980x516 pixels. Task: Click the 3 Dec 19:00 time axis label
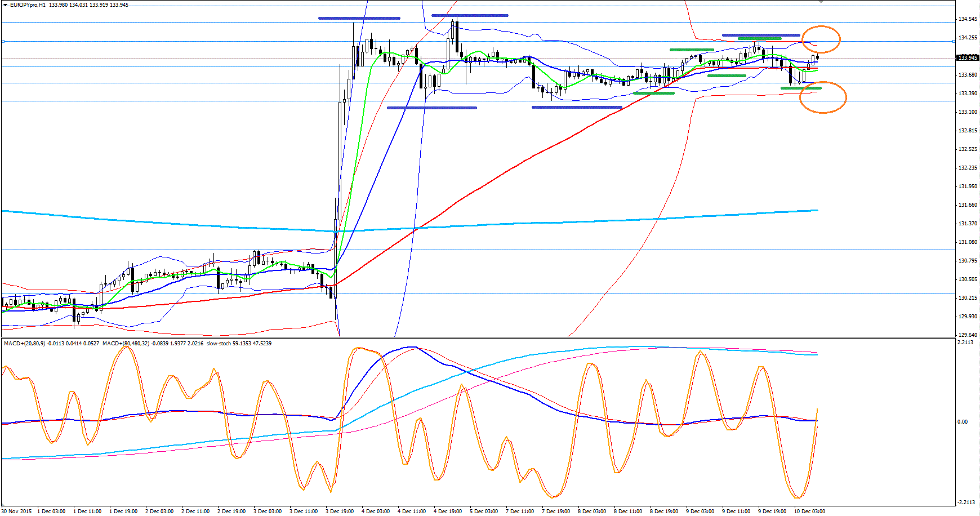point(340,511)
